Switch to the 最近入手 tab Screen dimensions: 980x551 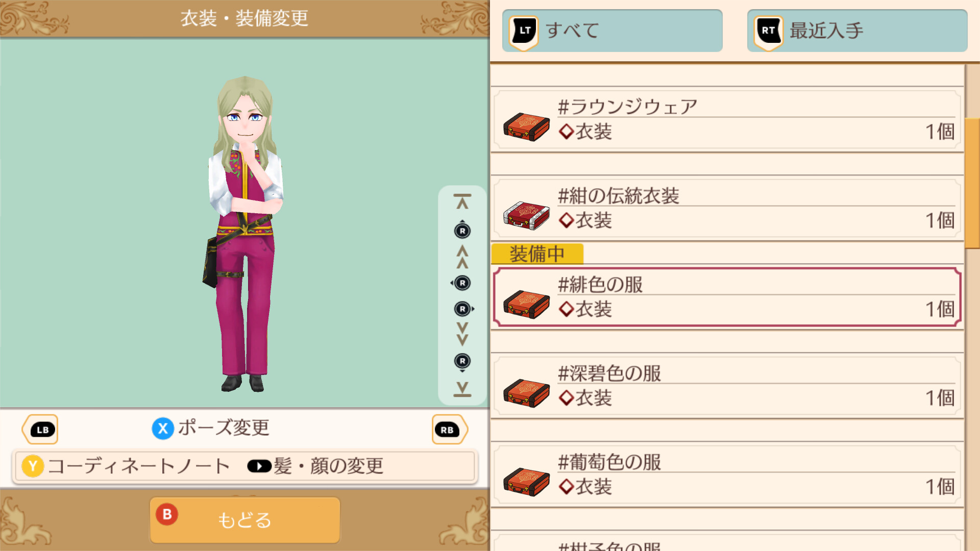pos(857,31)
